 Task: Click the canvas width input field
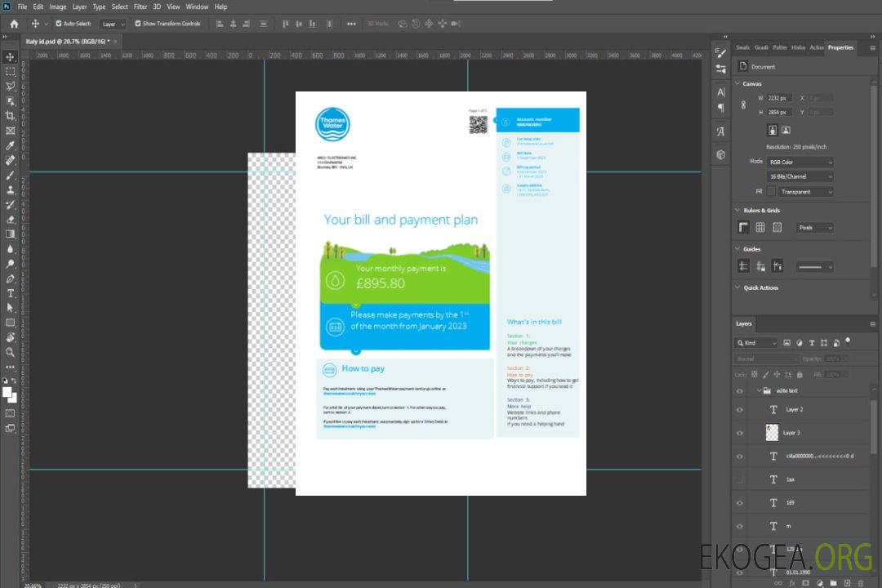pyautogui.click(x=780, y=98)
